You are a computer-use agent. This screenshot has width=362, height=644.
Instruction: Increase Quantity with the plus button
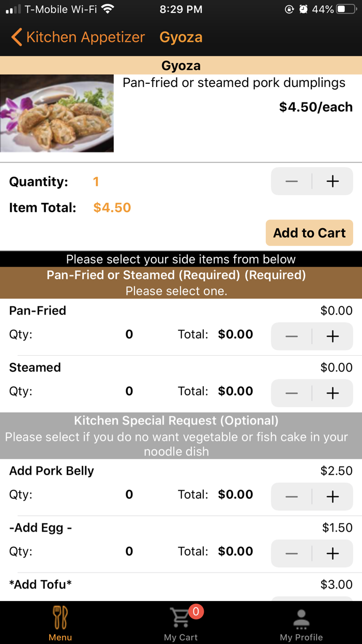tap(333, 181)
